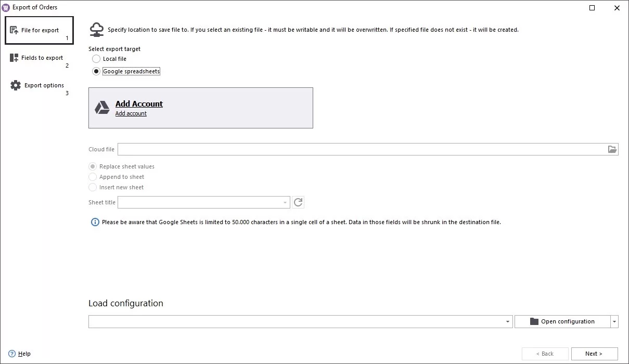Click the small Add account link

pyautogui.click(x=131, y=113)
